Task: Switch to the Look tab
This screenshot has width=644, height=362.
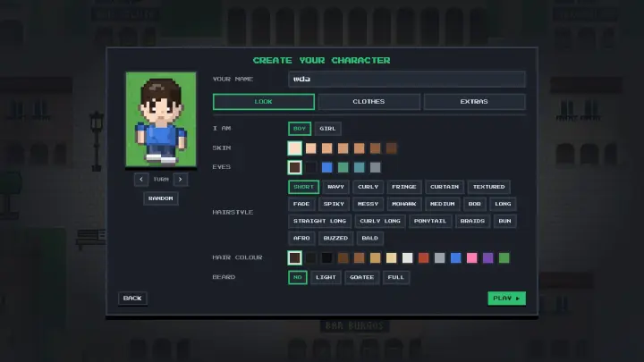Action: [264, 102]
